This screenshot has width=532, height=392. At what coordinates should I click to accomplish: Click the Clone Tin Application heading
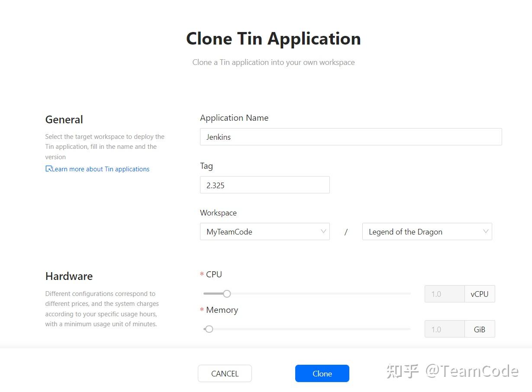pos(274,39)
